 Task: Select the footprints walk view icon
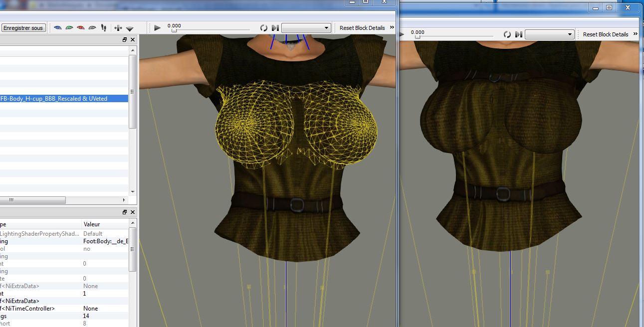point(104,28)
